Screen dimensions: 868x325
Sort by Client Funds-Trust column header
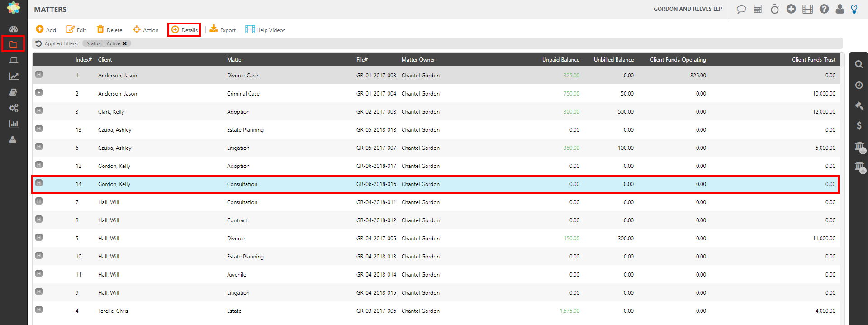(814, 60)
